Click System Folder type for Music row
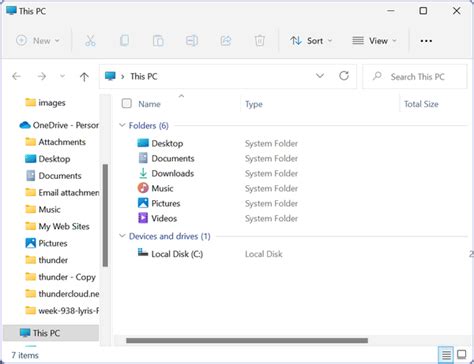 (x=271, y=188)
